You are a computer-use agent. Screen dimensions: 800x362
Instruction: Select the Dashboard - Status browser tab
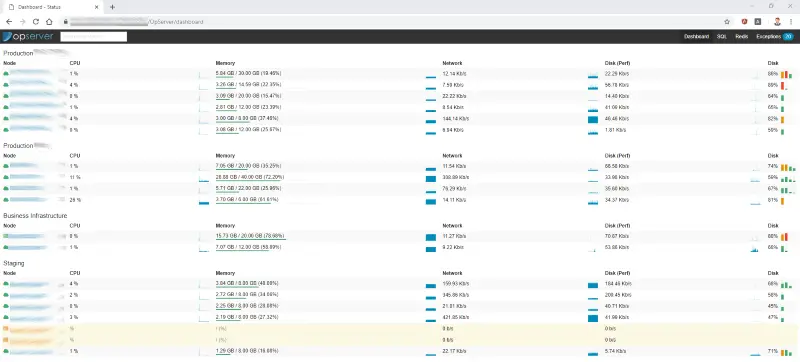[53, 7]
